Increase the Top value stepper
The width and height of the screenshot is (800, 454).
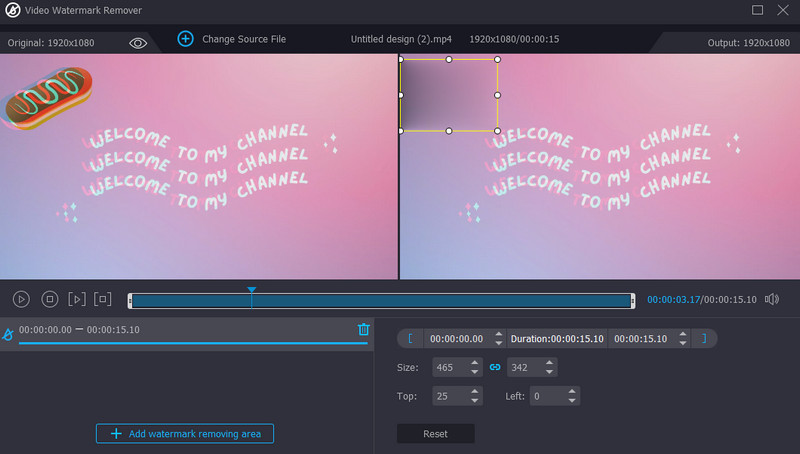click(x=474, y=392)
